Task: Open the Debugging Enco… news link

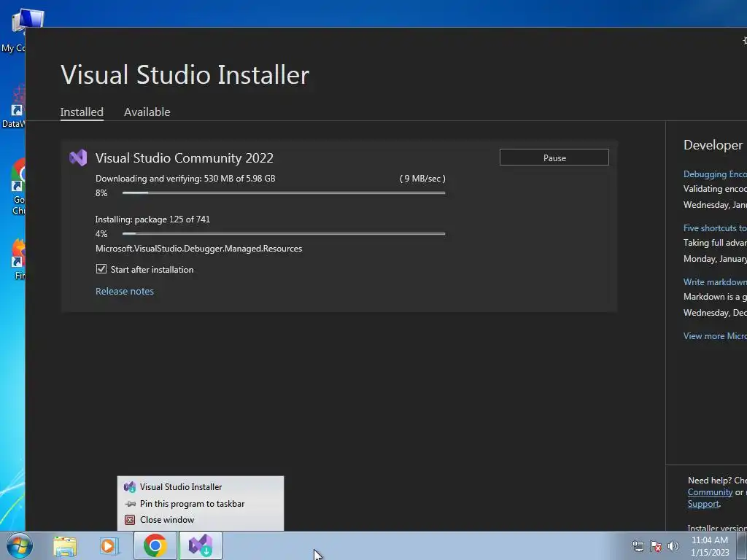Action: tap(715, 174)
